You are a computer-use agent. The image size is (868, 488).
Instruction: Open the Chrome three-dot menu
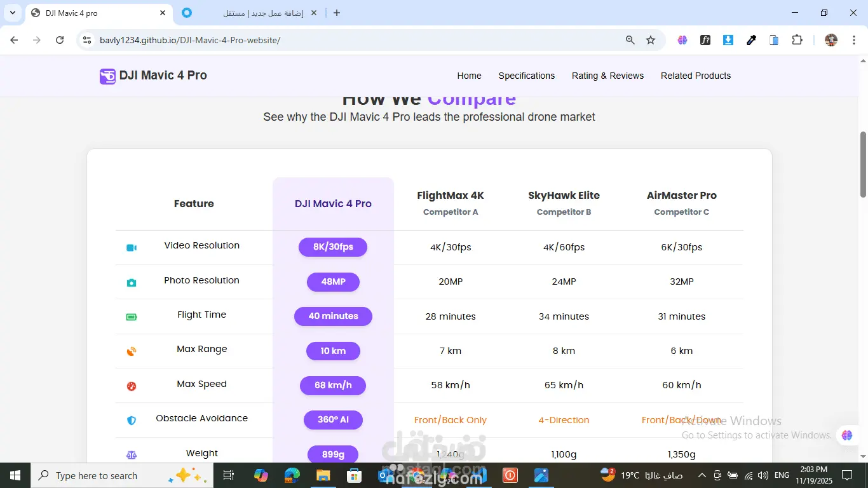(853, 40)
